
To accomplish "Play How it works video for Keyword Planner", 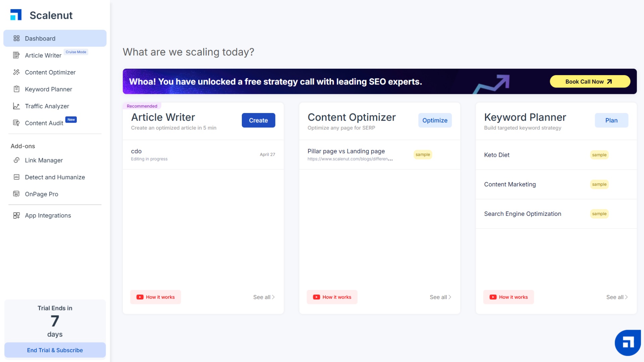I will pos(508,297).
